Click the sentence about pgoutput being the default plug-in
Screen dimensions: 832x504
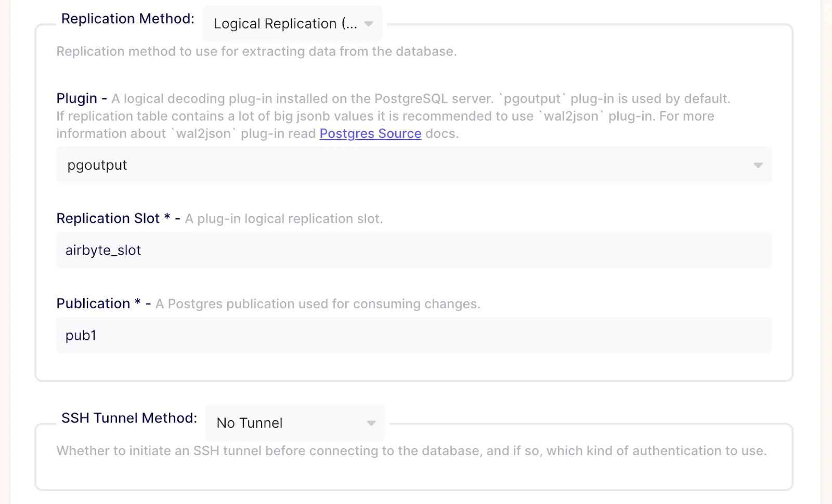coord(421,99)
